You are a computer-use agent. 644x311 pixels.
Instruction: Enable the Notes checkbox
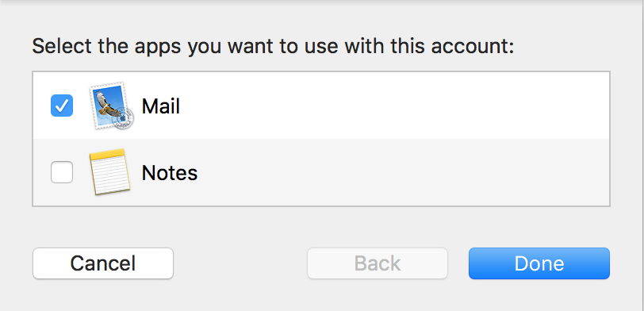click(x=62, y=172)
